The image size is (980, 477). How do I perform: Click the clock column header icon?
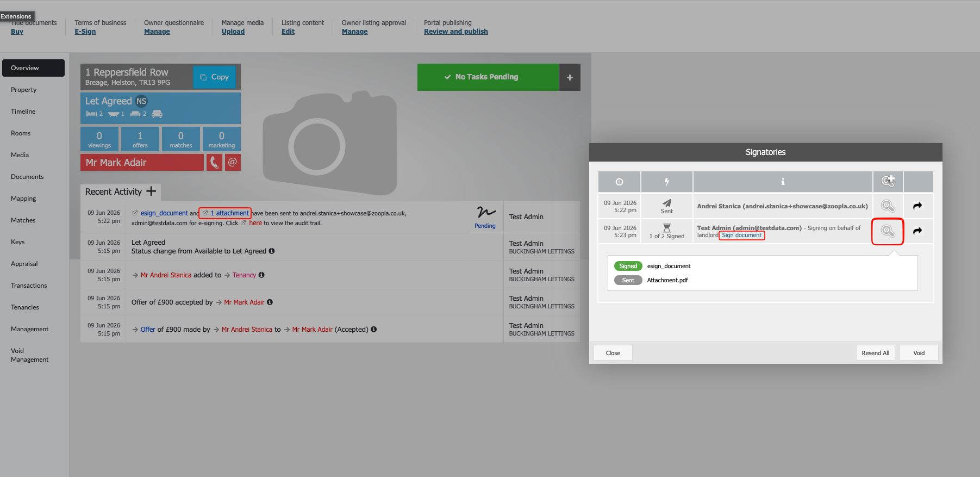click(x=619, y=182)
